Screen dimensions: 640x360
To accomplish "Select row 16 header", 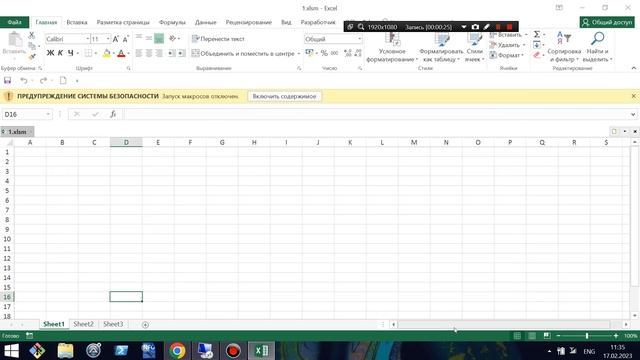I will tap(7, 297).
